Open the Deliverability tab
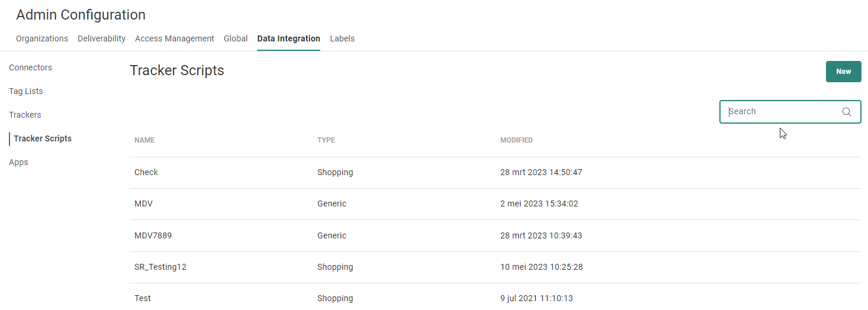Screen dimensions: 868x310 101,38
